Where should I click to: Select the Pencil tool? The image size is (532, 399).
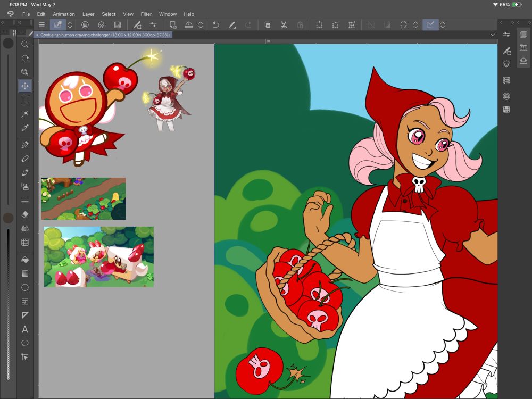click(25, 159)
